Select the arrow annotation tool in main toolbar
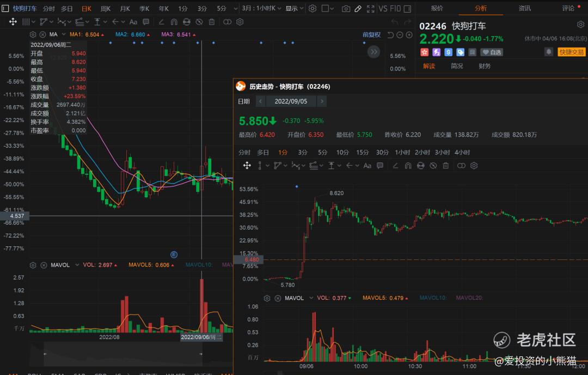The image size is (588, 375). pos(115,22)
